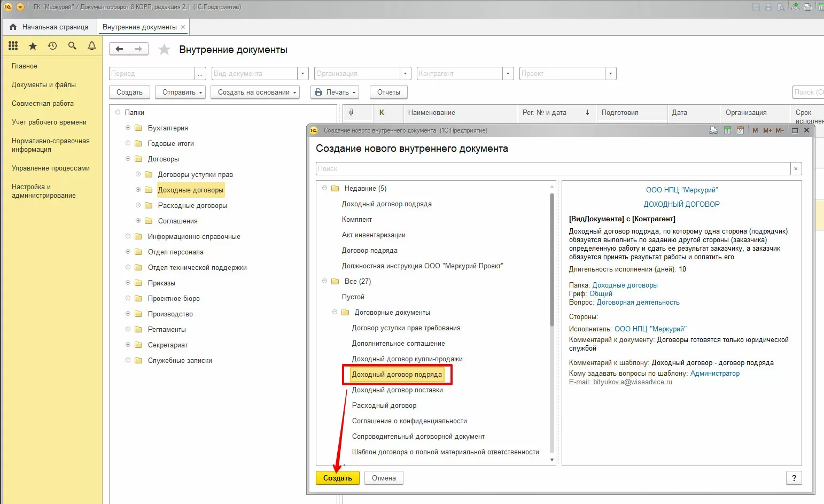824x504 pixels.
Task: Open calendar icon in dialog title bar
Action: (740, 130)
